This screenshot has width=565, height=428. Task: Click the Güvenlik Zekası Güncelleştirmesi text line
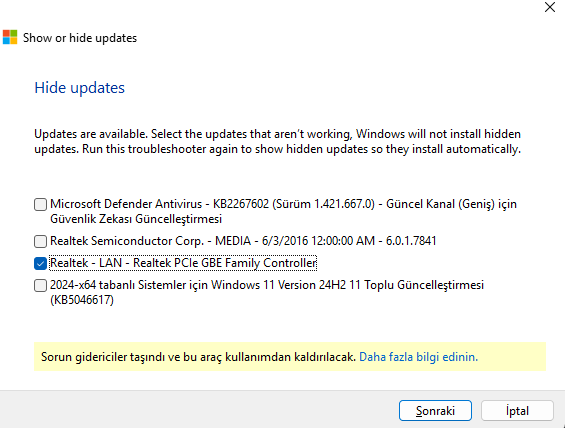(136, 219)
